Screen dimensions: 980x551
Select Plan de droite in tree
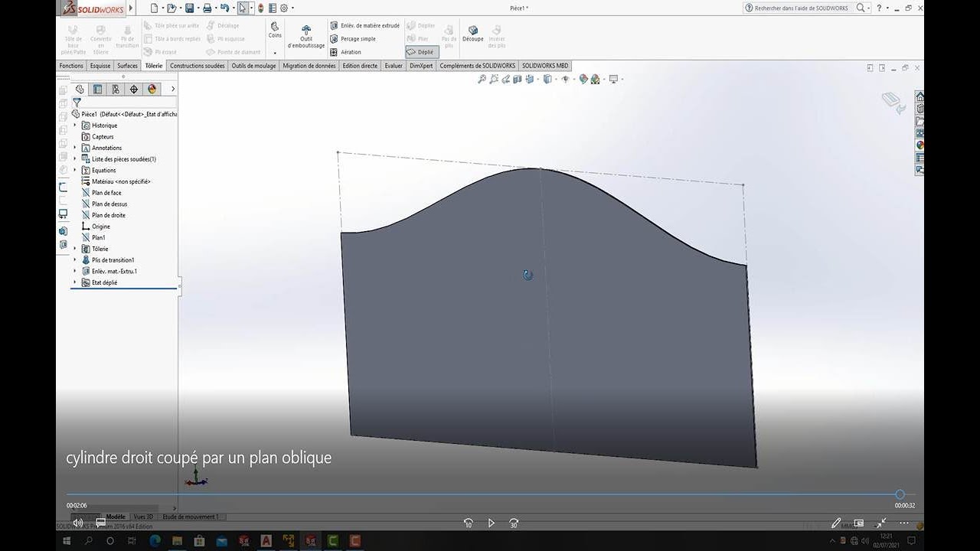[109, 215]
